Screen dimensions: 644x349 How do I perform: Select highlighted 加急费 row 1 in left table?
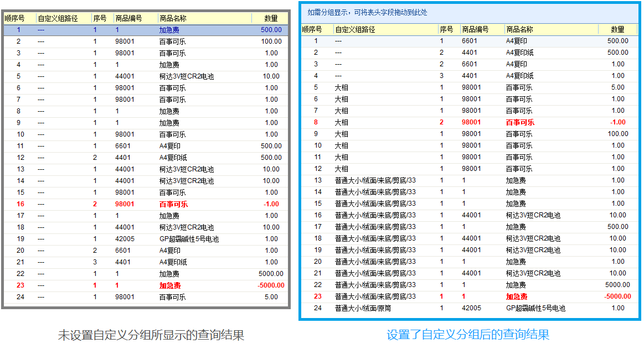[x=146, y=30]
